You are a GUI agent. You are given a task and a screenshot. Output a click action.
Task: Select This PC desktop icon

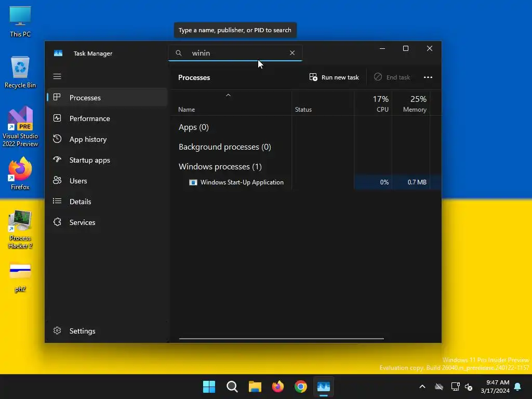click(x=20, y=22)
